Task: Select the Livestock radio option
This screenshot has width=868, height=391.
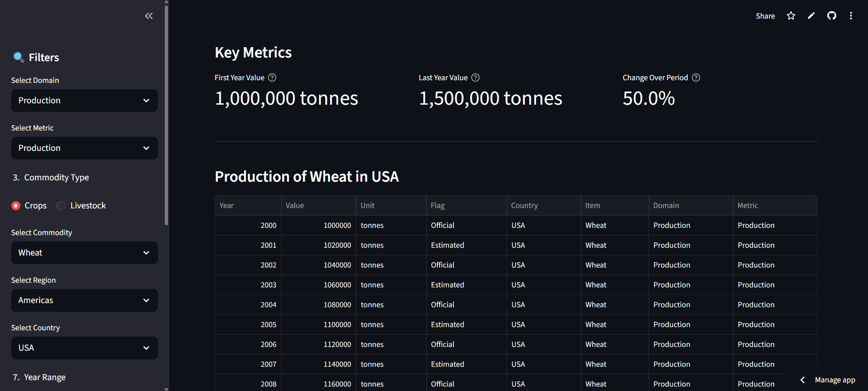Action: click(x=62, y=206)
